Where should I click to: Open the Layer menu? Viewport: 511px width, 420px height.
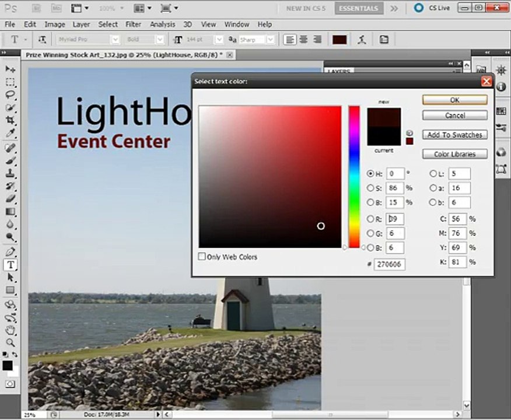point(81,24)
